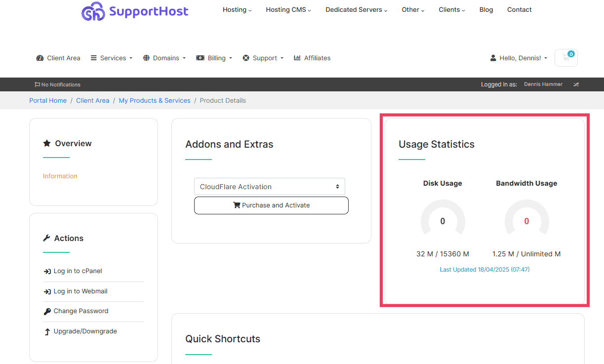Click the Purchase and Activate button

pos(271,205)
